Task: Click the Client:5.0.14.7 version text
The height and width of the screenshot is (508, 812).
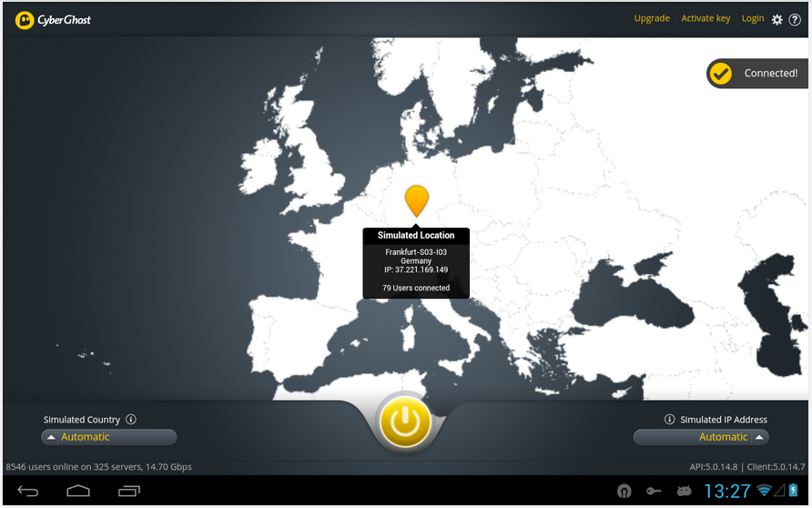Action: (776, 467)
